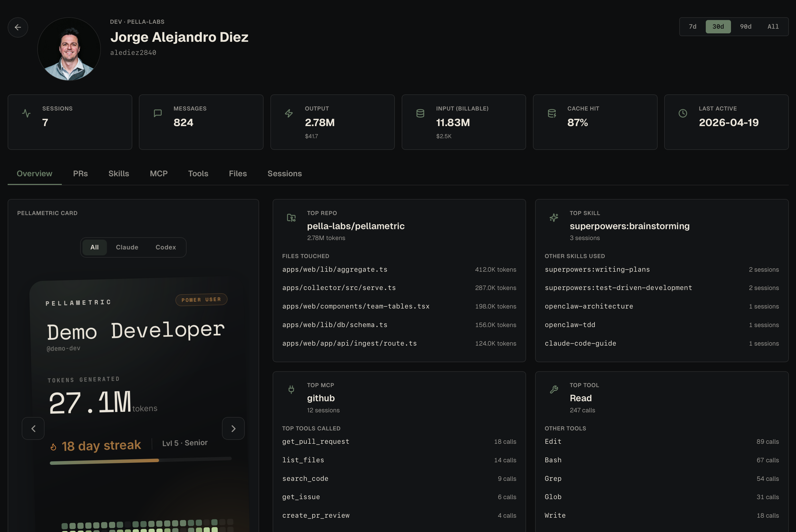Select the 7d time range

point(692,26)
